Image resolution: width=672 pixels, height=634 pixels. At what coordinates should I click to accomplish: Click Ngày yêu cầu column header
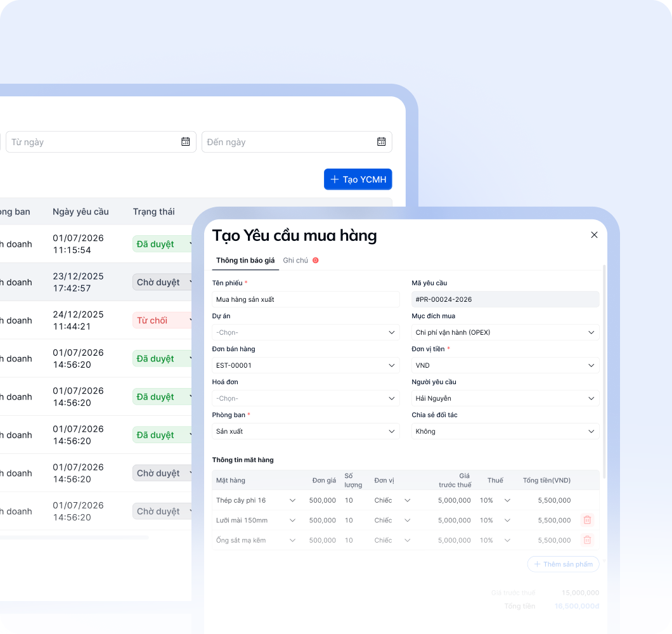click(81, 212)
